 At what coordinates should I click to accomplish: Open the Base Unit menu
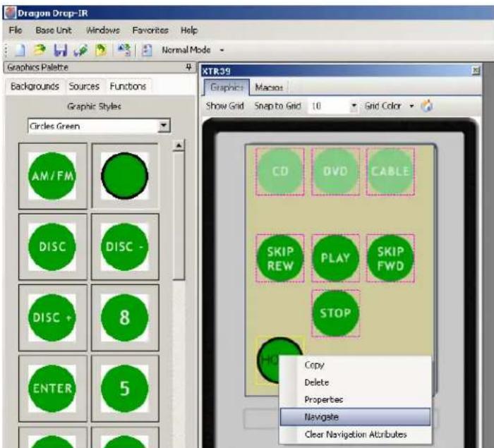(x=54, y=30)
